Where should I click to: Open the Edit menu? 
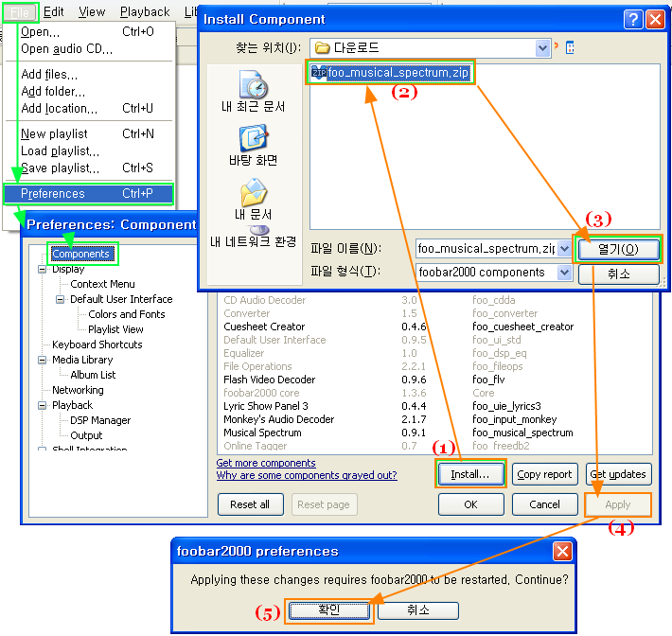54,12
